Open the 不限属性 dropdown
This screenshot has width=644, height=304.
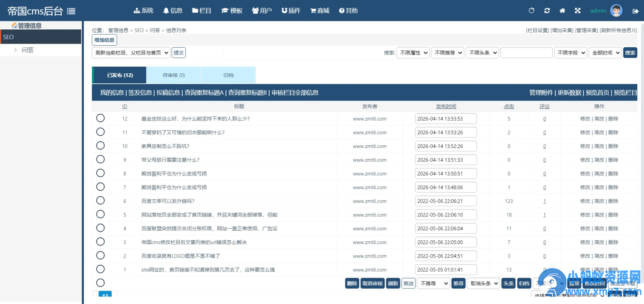413,52
